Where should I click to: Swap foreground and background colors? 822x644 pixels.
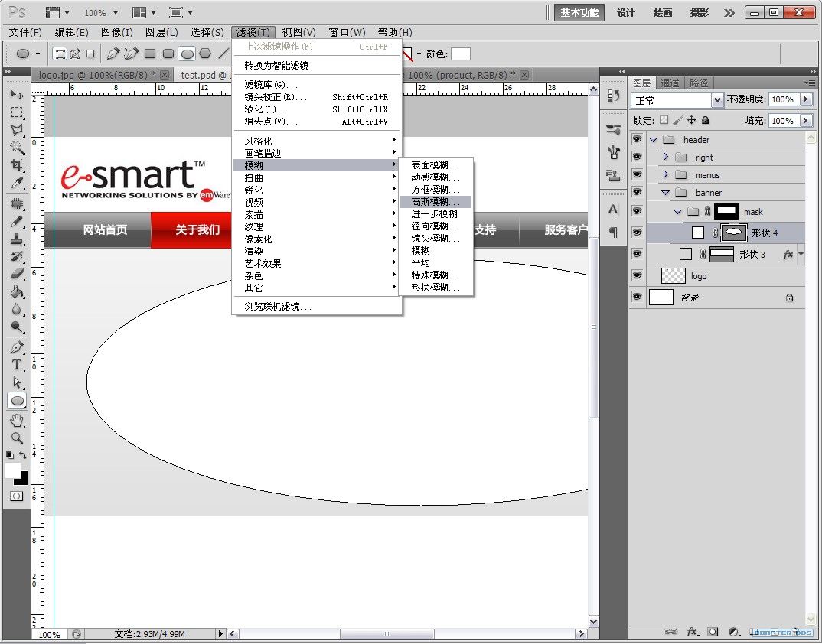click(23, 455)
